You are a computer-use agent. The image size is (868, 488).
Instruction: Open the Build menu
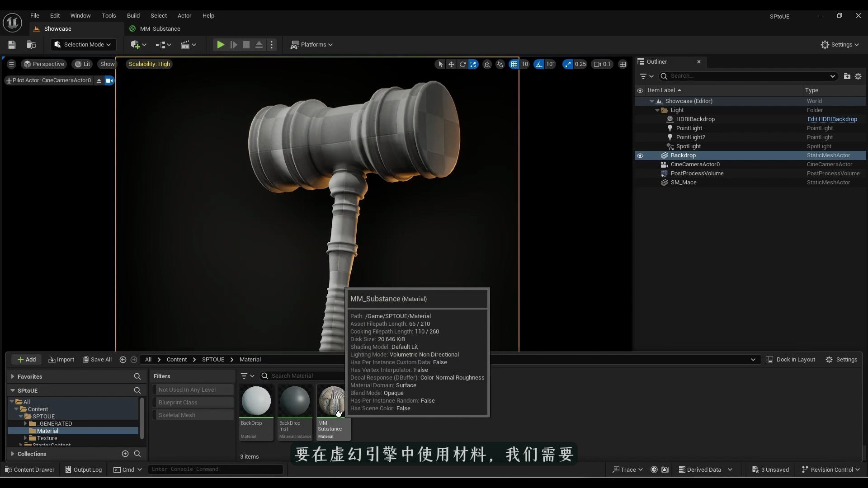point(133,15)
